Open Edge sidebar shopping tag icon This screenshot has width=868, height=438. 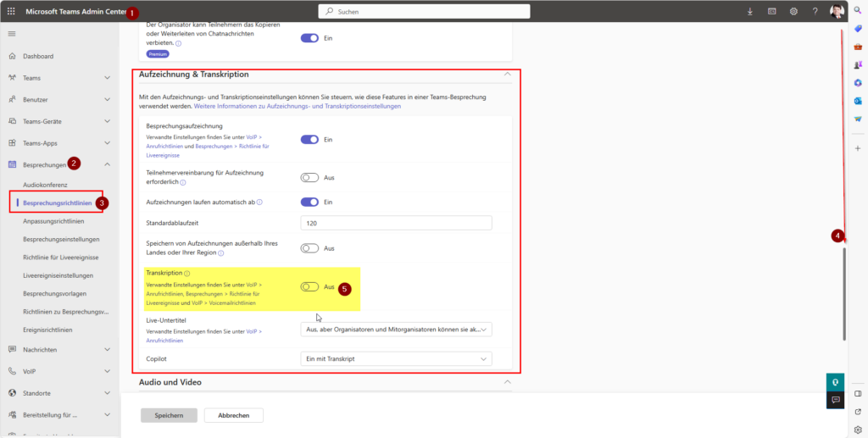click(858, 28)
